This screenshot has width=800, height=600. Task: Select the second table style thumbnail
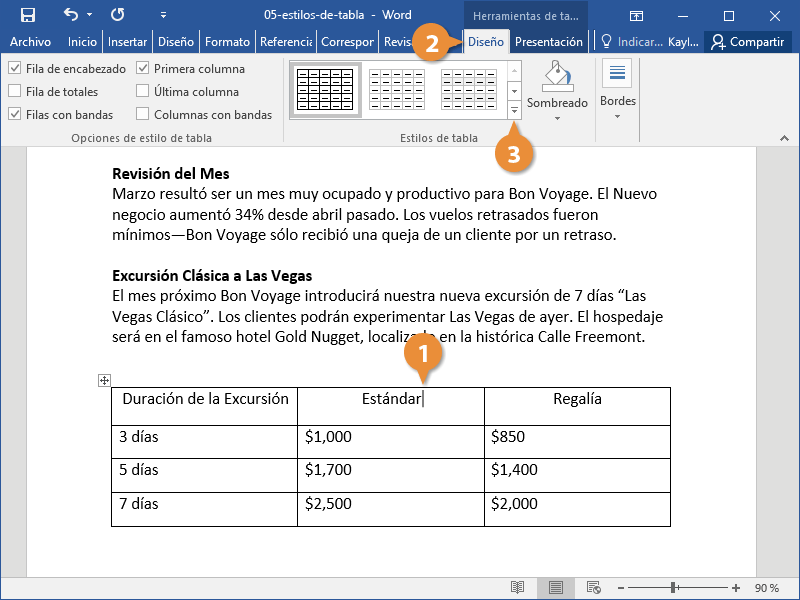coord(397,90)
